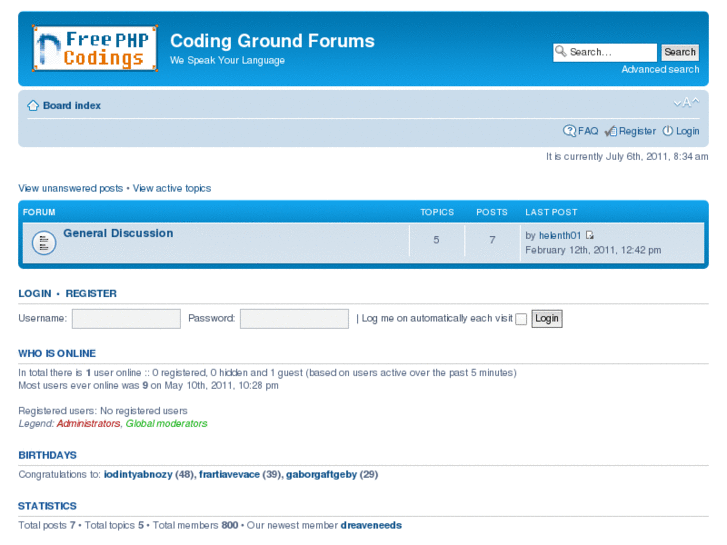Click the TOPICS column header
Screen dimensions: 727x545
(437, 212)
